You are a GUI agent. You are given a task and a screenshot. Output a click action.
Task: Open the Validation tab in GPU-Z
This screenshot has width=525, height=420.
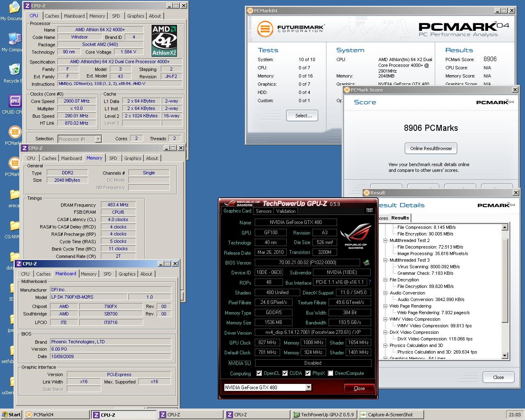[286, 211]
